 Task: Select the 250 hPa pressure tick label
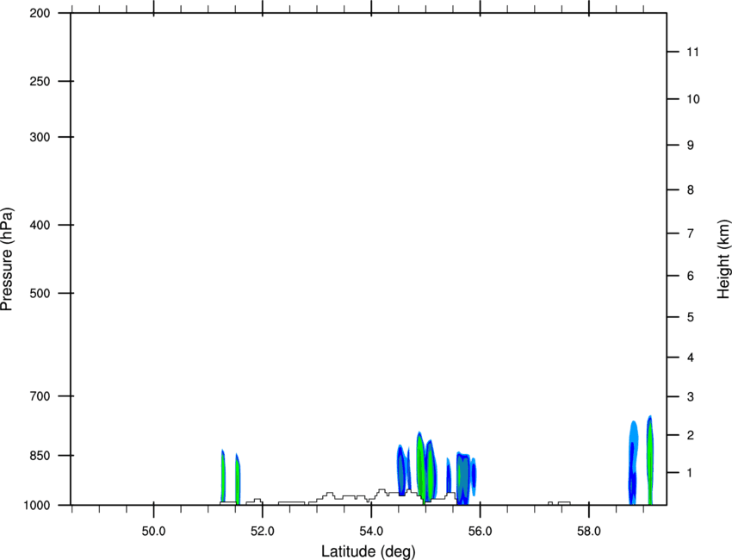40,81
